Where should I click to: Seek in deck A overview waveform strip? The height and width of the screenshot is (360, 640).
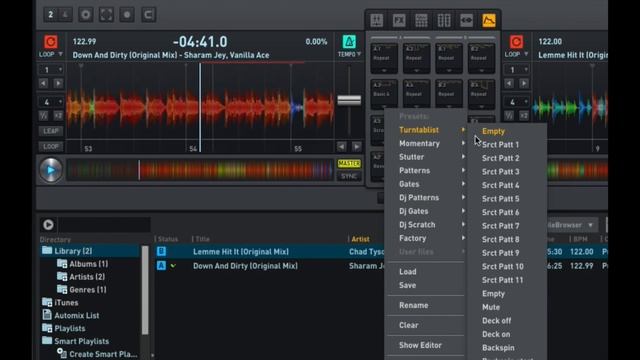click(200, 169)
